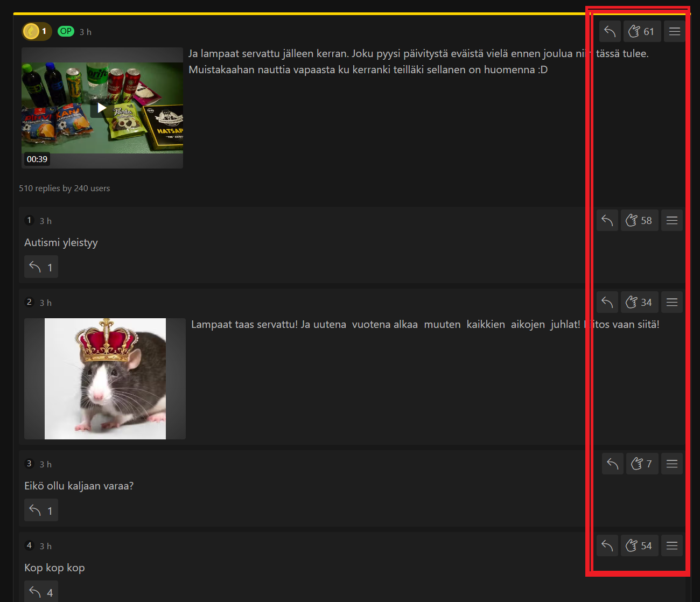Upvote the crowned rat comment with 34 votes

tap(639, 303)
